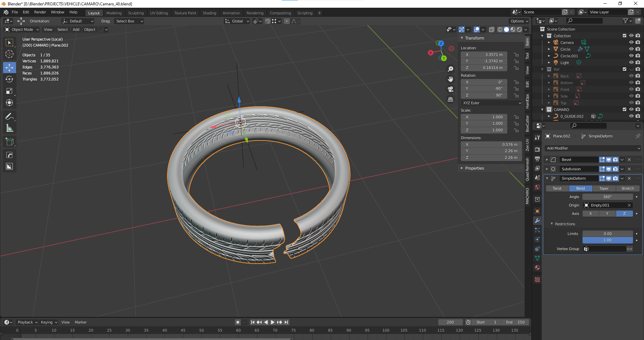Activate the Measure tool
The height and width of the screenshot is (340, 644).
point(9,128)
